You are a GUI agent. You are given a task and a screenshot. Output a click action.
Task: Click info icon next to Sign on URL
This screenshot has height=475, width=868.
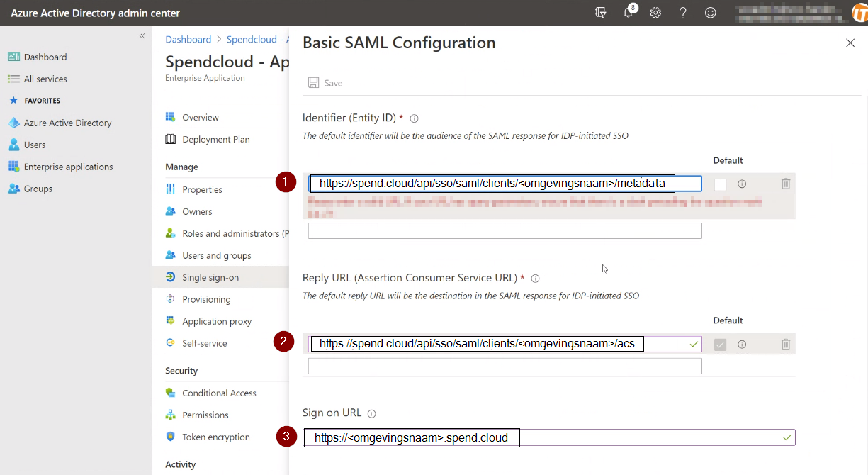click(x=372, y=413)
